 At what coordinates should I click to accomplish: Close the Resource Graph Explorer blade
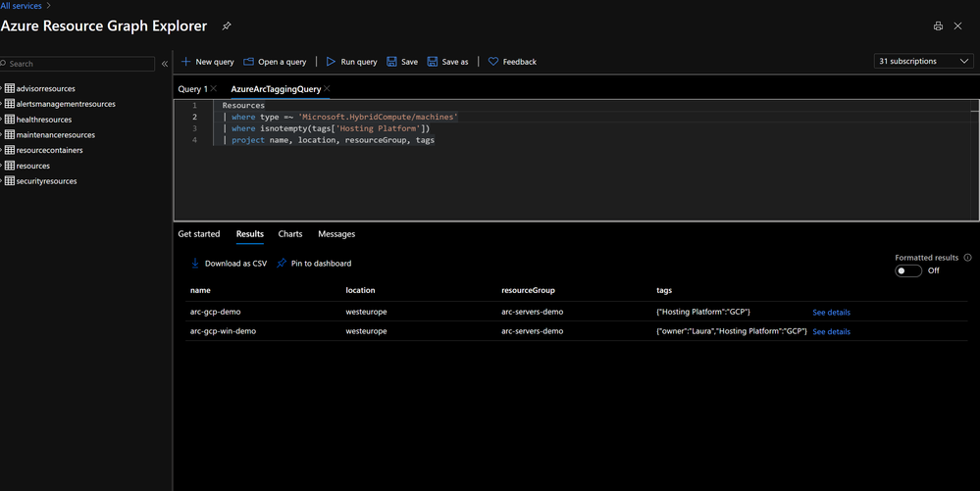[x=957, y=26]
